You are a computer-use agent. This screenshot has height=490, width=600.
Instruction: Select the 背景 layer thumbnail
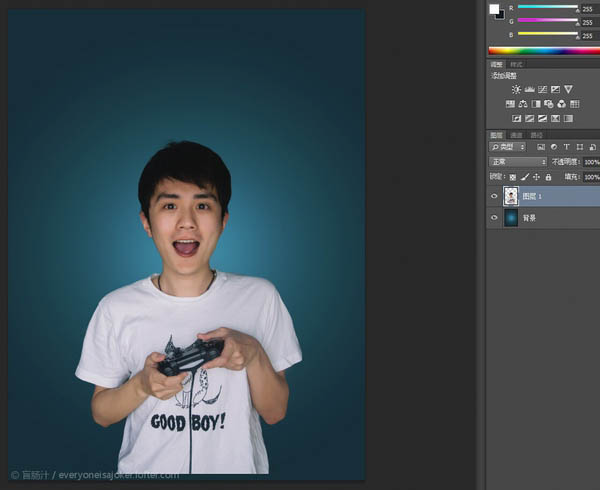coord(511,217)
